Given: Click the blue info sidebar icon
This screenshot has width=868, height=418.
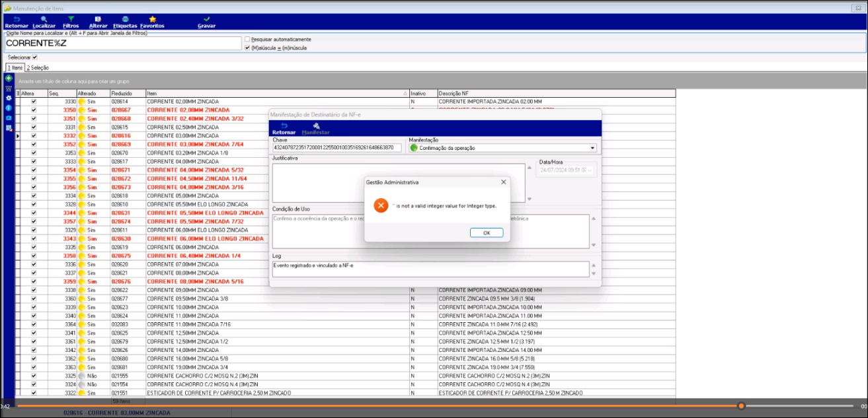Looking at the screenshot, I should [x=9, y=108].
